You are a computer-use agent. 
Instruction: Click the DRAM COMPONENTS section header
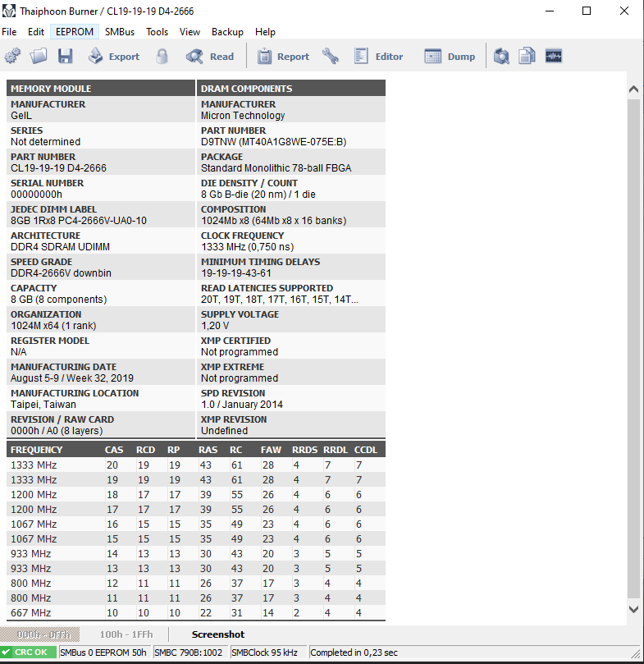pyautogui.click(x=246, y=89)
